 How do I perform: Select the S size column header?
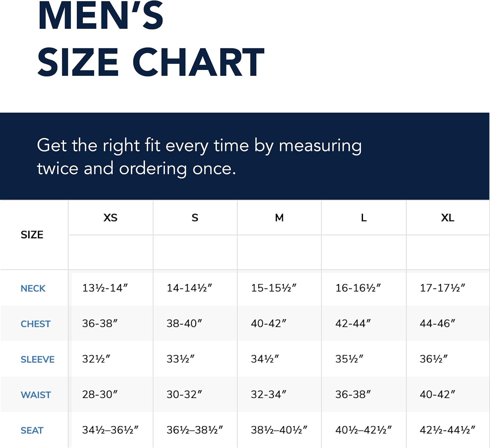195,218
